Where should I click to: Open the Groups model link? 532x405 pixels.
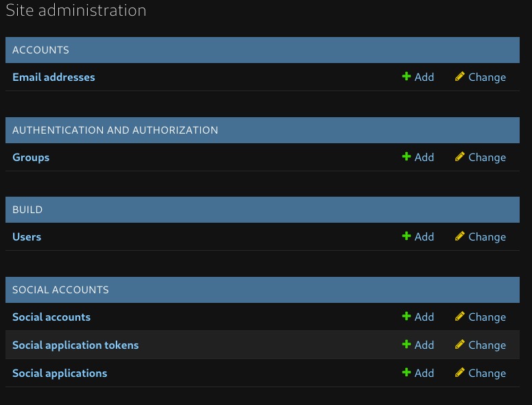point(31,158)
